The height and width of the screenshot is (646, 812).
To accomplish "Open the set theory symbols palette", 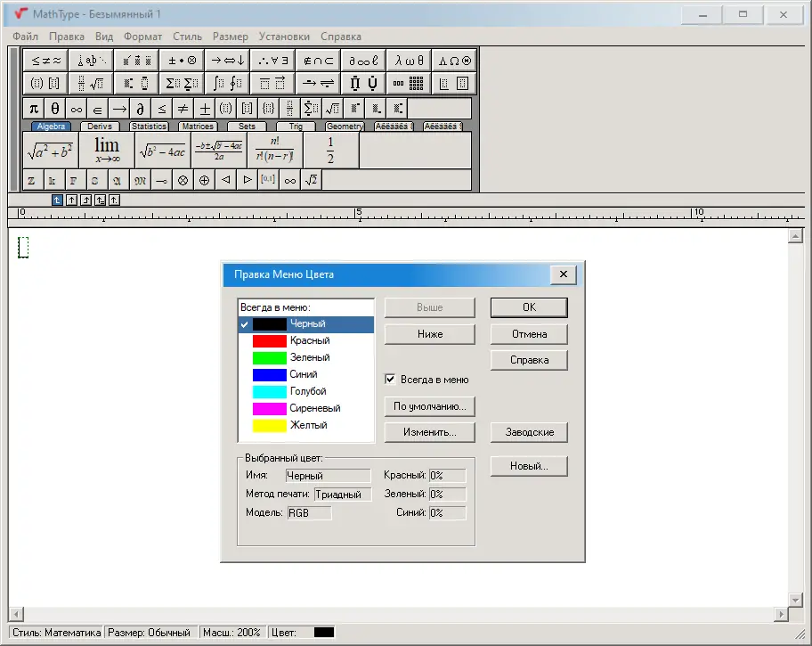I will pos(318,61).
